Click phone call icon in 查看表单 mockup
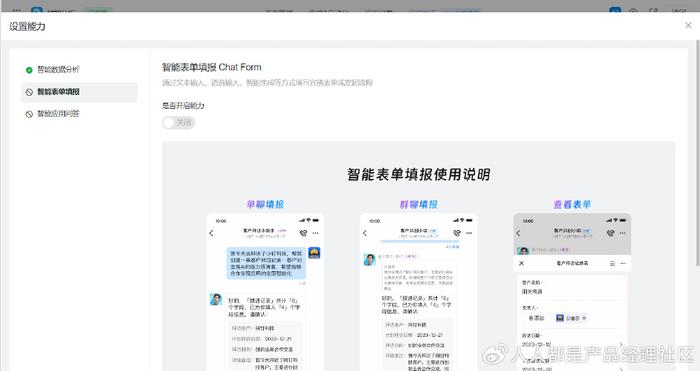The width and height of the screenshot is (700, 371). pos(610,233)
